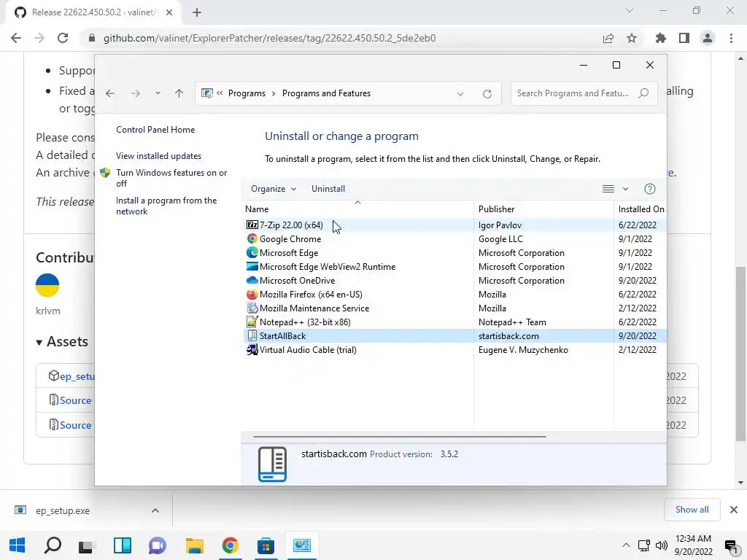Screen dimensions: 747x560
Task: Open Chrome extensions puzzle icon
Action: (661, 38)
